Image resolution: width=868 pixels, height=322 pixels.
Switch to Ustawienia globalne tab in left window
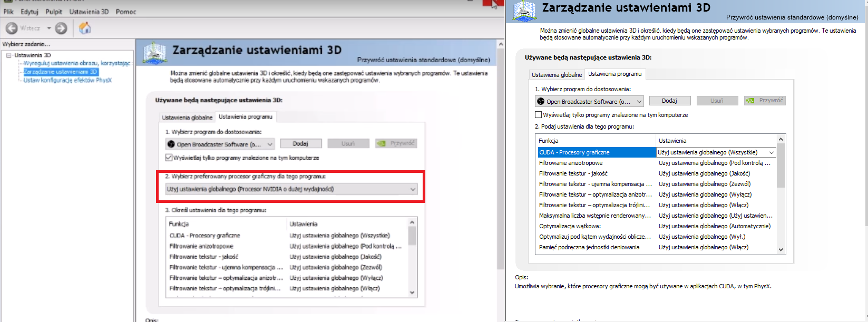(187, 118)
